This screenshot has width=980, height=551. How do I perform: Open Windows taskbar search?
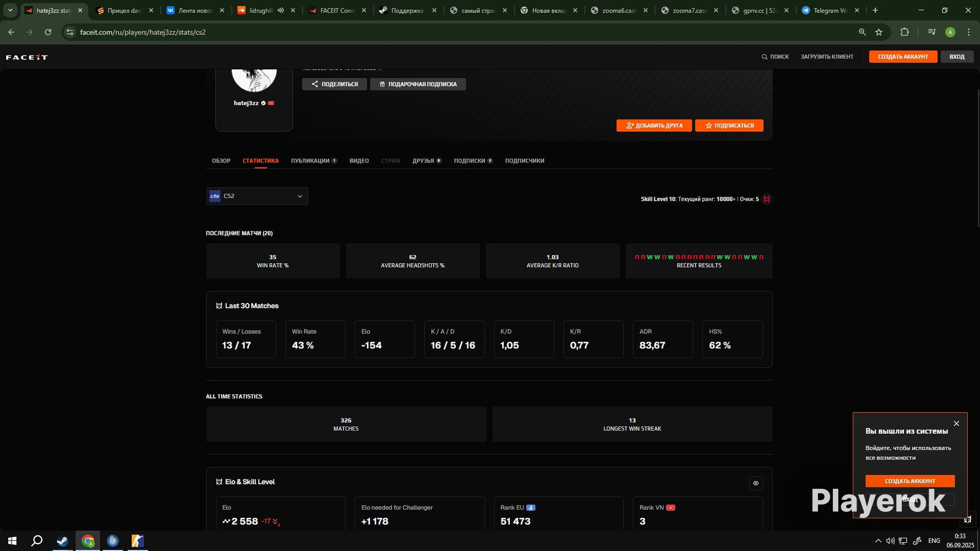(37, 541)
